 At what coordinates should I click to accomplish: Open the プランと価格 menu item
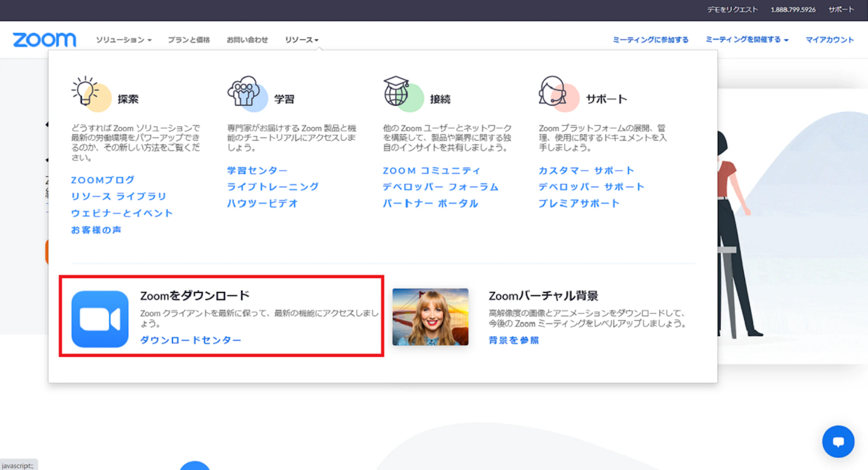tap(189, 40)
